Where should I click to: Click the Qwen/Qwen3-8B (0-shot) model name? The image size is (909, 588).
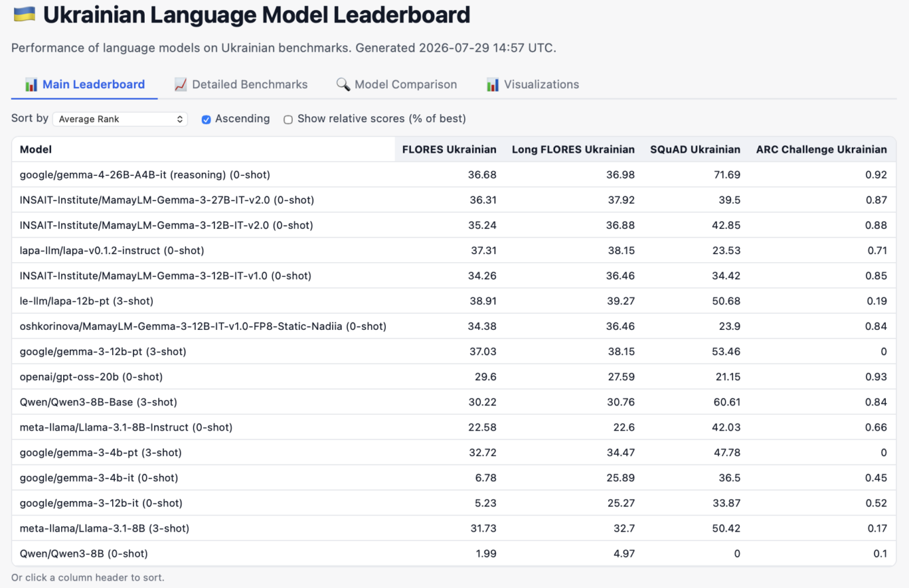(x=84, y=553)
